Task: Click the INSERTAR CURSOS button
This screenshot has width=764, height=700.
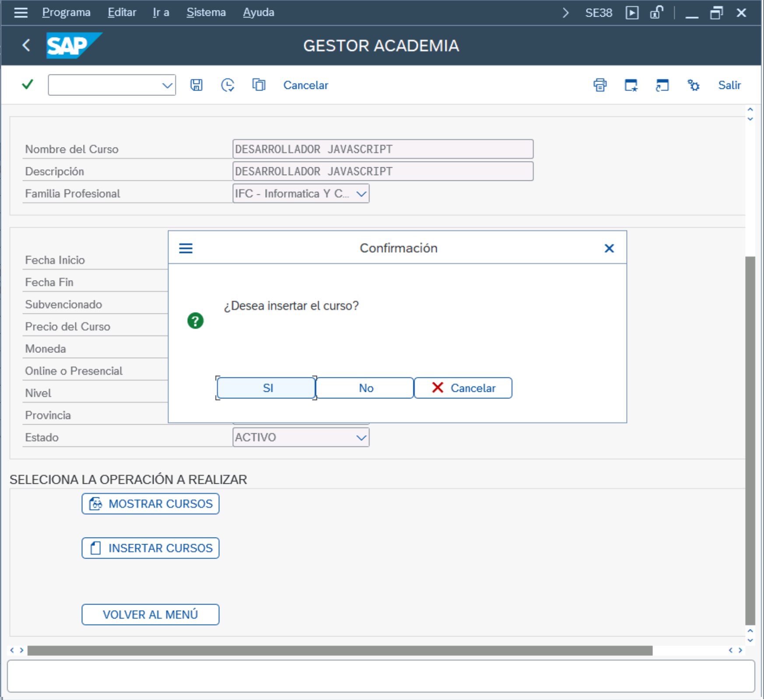Action: (150, 548)
